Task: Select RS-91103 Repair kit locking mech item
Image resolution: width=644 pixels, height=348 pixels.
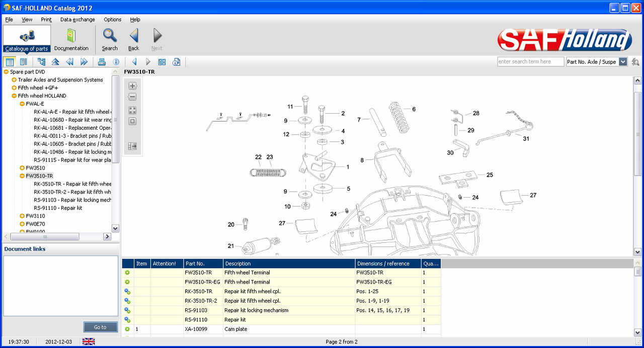Action: click(73, 200)
